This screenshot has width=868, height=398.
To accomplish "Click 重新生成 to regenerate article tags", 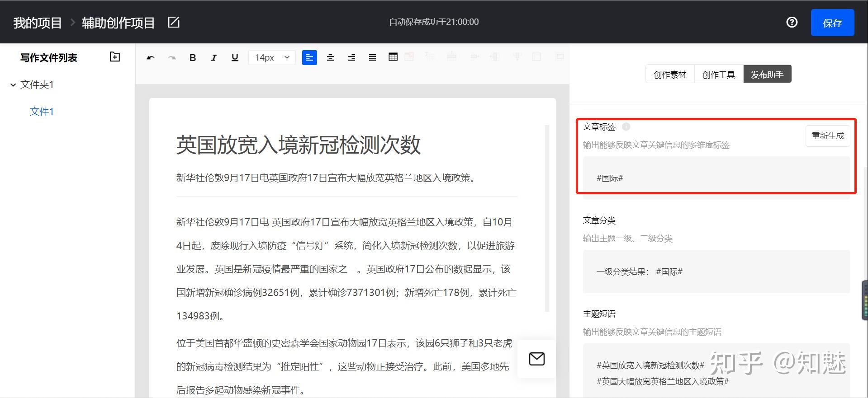I will (828, 136).
